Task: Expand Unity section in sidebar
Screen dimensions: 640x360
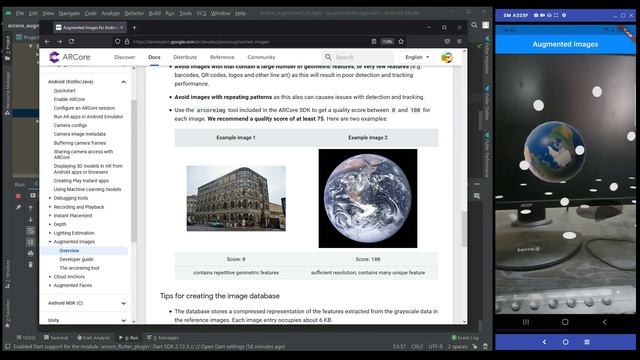Action: tap(123, 320)
